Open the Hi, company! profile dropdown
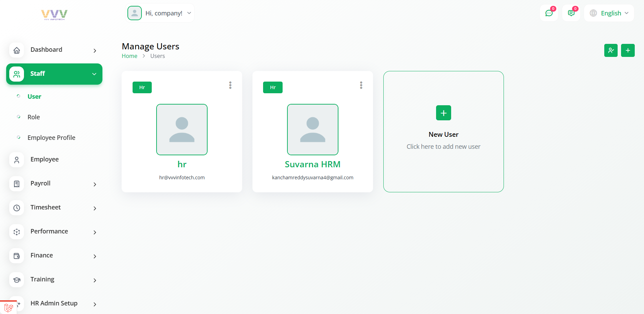The image size is (644, 314). [160, 13]
